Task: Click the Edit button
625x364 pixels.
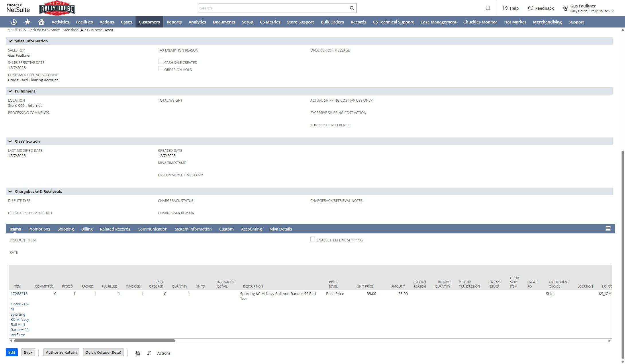Action: pyautogui.click(x=12, y=352)
